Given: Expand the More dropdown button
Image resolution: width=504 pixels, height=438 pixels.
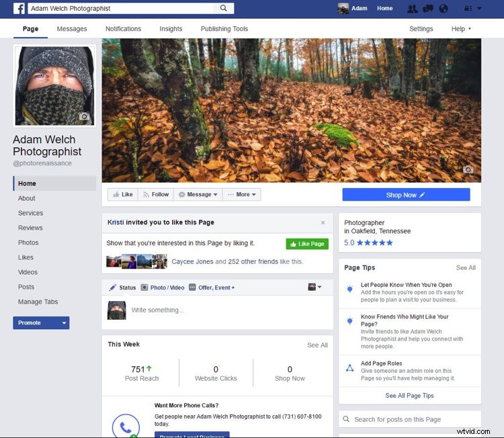Looking at the screenshot, I should tap(242, 194).
